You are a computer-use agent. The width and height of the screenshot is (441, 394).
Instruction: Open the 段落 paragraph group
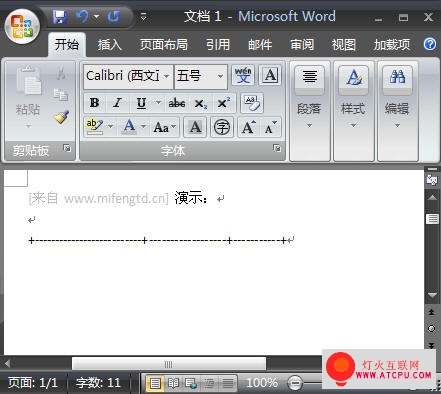tap(309, 111)
